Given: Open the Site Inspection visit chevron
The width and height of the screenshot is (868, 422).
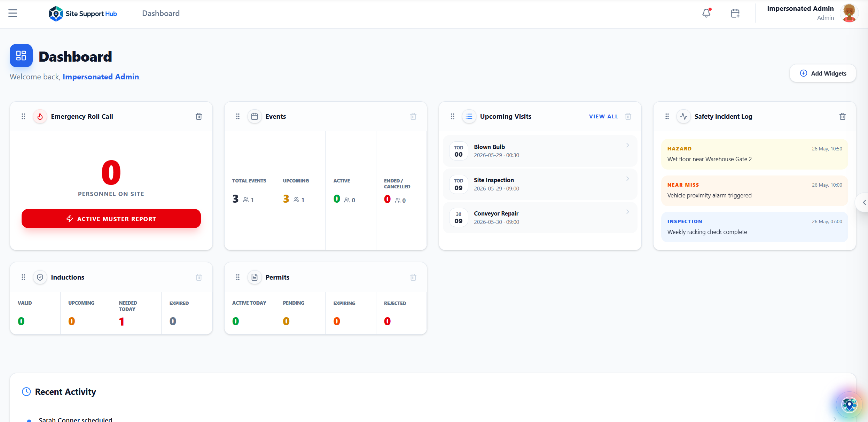Looking at the screenshot, I should click(628, 179).
